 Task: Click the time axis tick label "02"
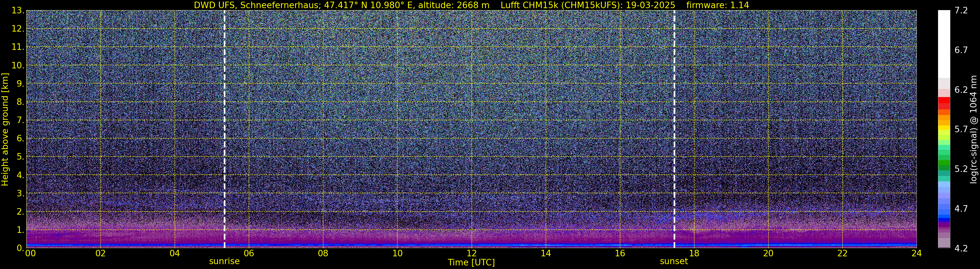(101, 253)
